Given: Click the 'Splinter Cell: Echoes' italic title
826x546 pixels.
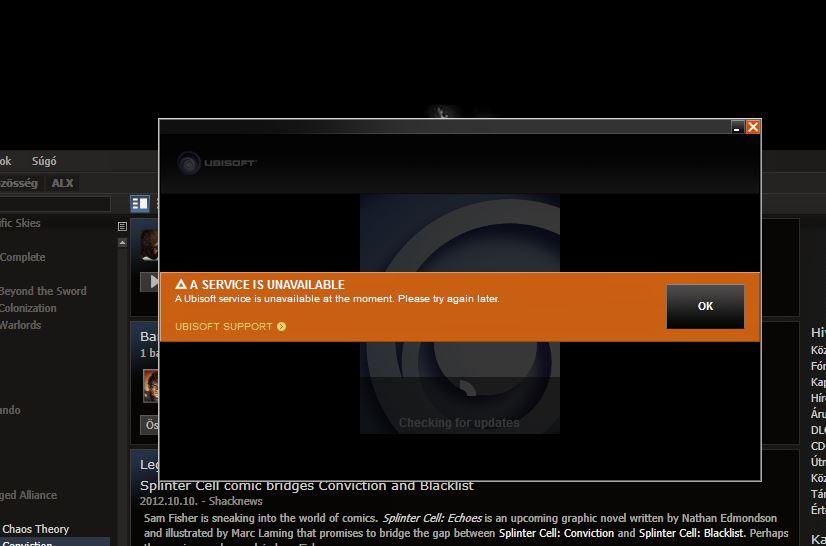Looking at the screenshot, I should point(432,519).
